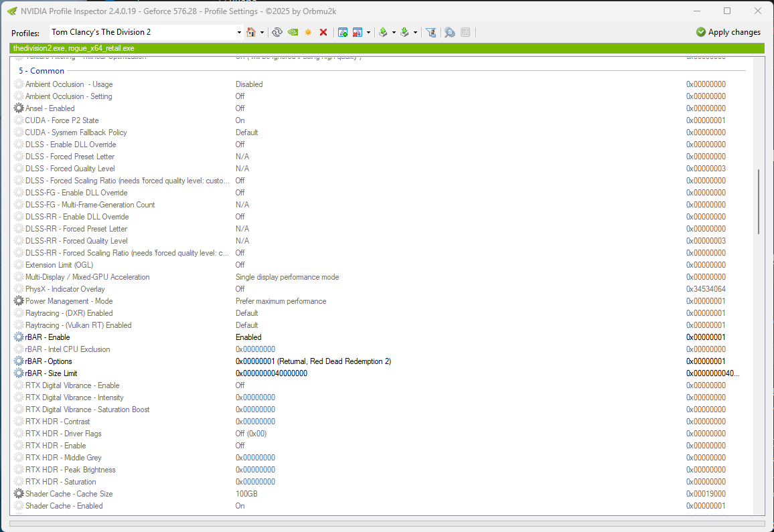Add an application to the current profile
This screenshot has height=532, width=774.
343,32
